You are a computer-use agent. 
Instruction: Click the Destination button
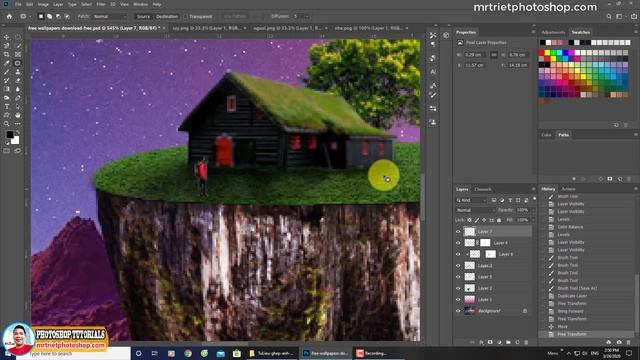pos(167,16)
